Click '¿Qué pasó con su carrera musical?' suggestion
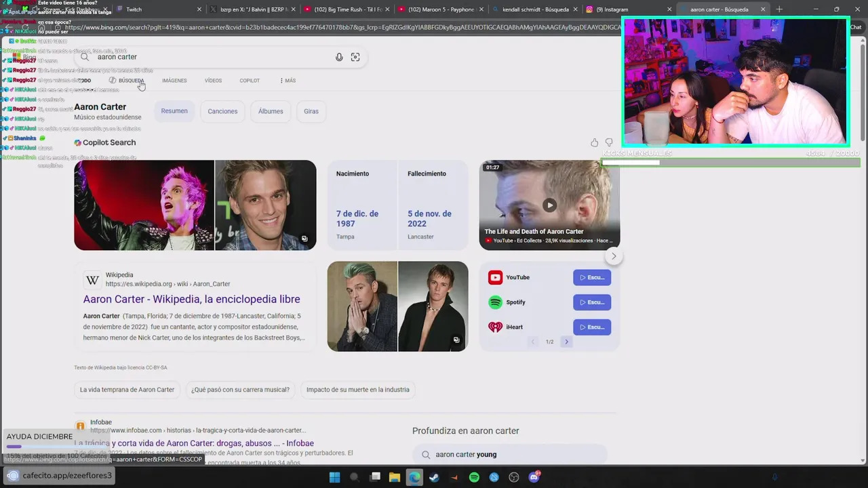 point(240,390)
